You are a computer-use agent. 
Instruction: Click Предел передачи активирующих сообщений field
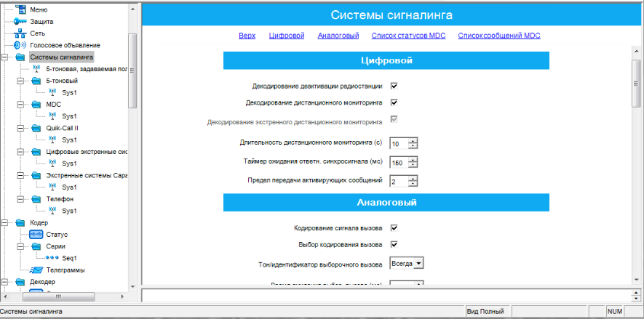pyautogui.click(x=399, y=181)
